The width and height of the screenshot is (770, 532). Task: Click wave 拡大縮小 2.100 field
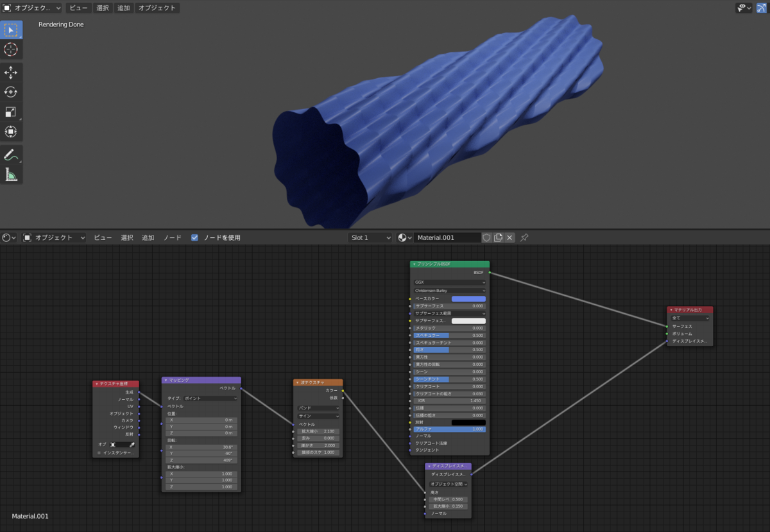click(319, 431)
